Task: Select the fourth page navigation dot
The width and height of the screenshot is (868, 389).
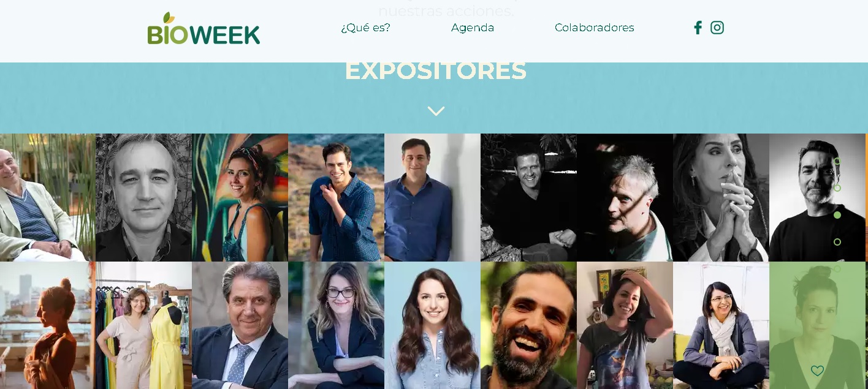Action: tap(837, 242)
